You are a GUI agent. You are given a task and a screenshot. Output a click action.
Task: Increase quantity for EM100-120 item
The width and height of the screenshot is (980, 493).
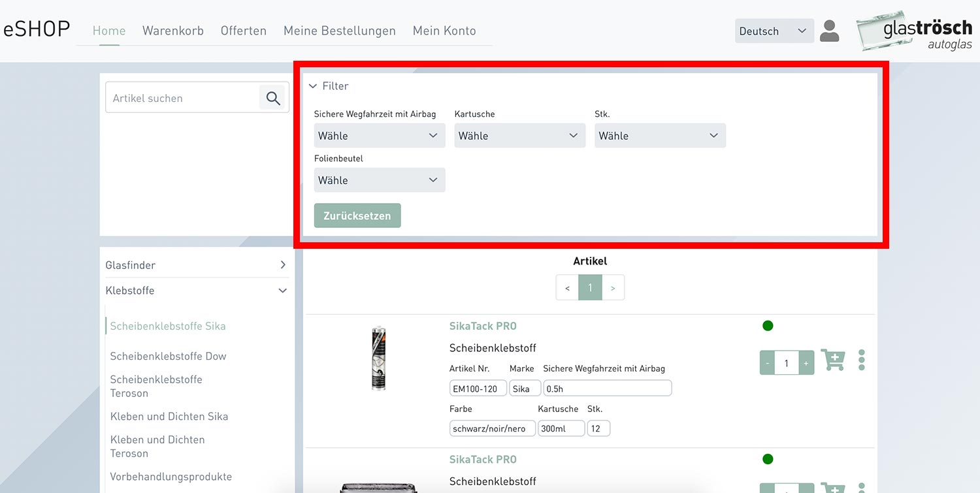806,363
